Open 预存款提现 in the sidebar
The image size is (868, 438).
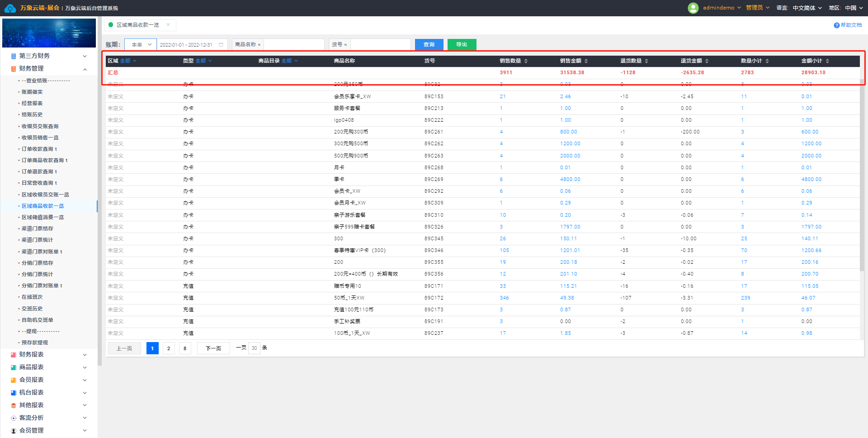35,343
